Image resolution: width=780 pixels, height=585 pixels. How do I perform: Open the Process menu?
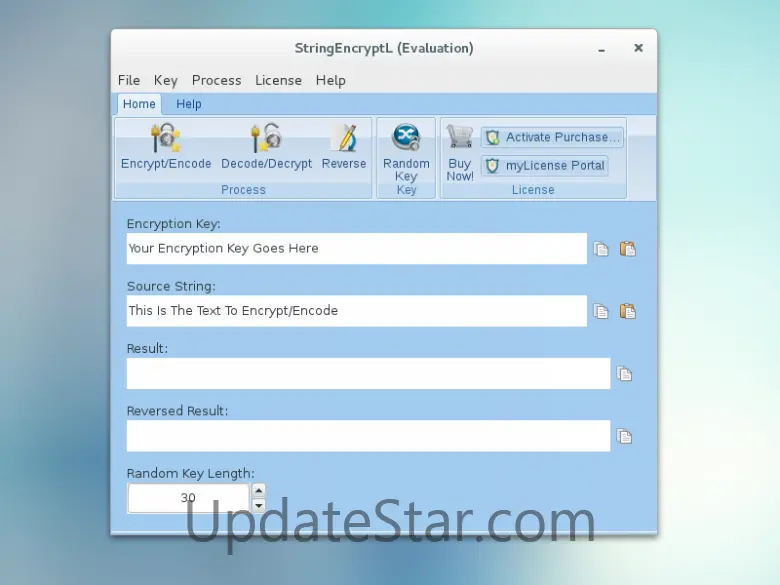click(216, 80)
